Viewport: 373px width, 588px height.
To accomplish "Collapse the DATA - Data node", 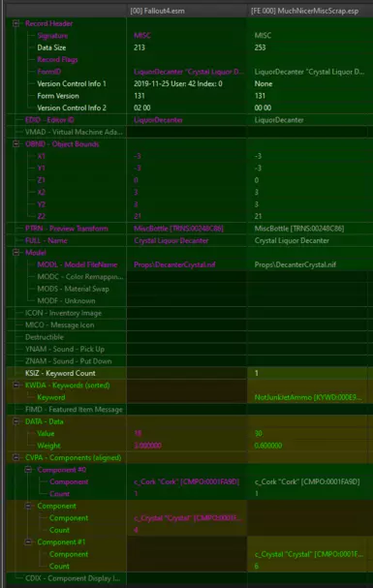I will [x=16, y=421].
